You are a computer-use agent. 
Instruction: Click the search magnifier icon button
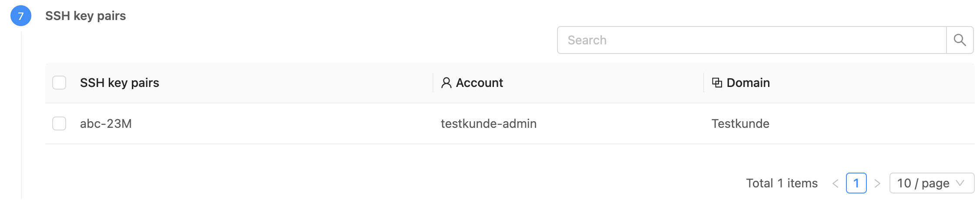pyautogui.click(x=960, y=40)
